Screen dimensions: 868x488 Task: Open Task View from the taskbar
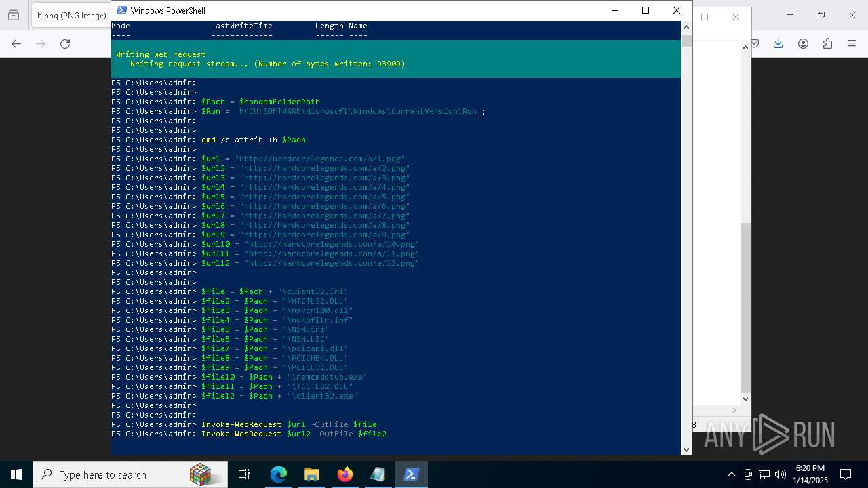pyautogui.click(x=244, y=474)
